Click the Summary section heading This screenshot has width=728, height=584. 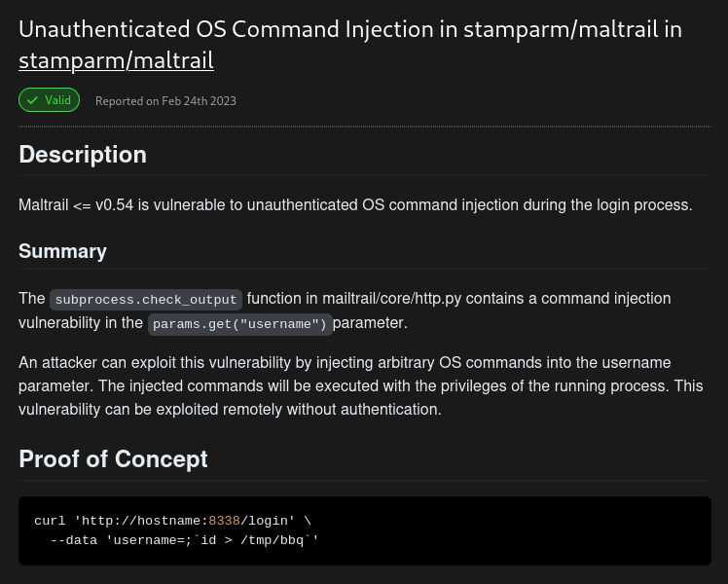[x=62, y=251]
